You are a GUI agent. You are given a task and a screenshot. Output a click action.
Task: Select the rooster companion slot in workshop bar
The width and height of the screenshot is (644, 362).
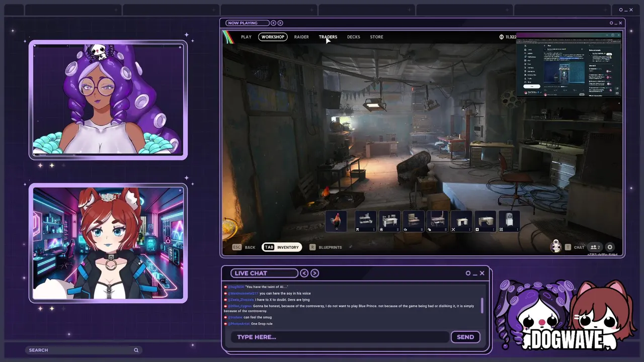pos(336,221)
